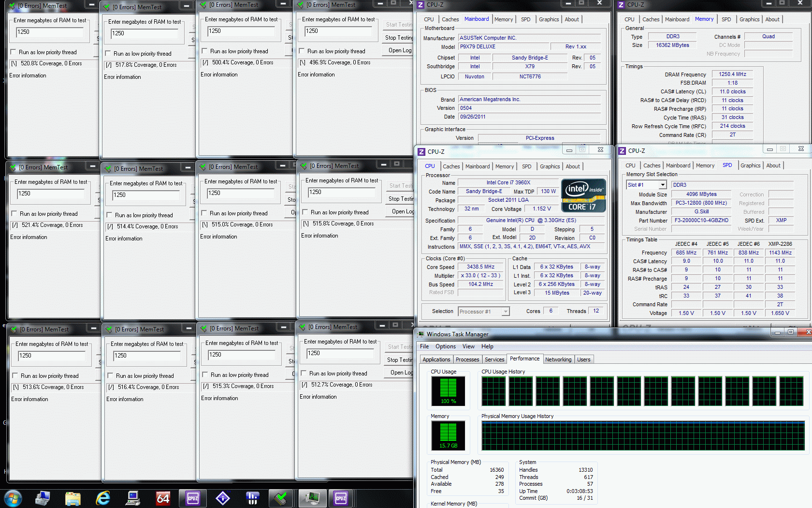Stop testing in the 515.8% coverage MemTest window
Viewport: 812px width, 508px height.
point(401,199)
